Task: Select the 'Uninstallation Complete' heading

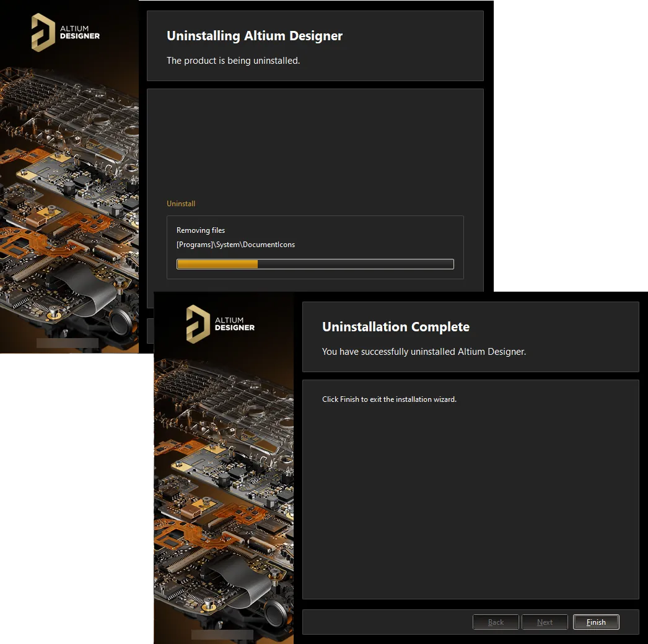Action: [x=396, y=327]
